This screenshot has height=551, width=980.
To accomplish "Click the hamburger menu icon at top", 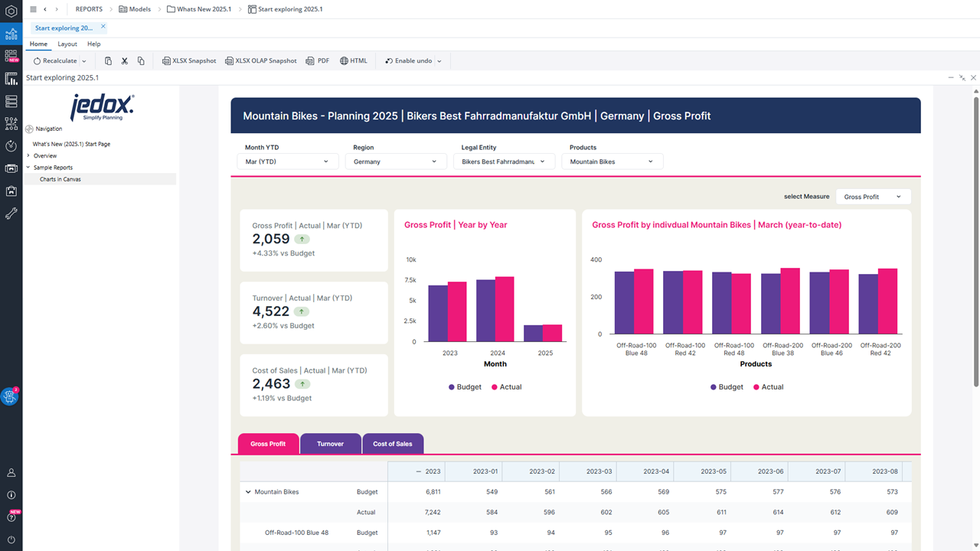I will (x=33, y=9).
